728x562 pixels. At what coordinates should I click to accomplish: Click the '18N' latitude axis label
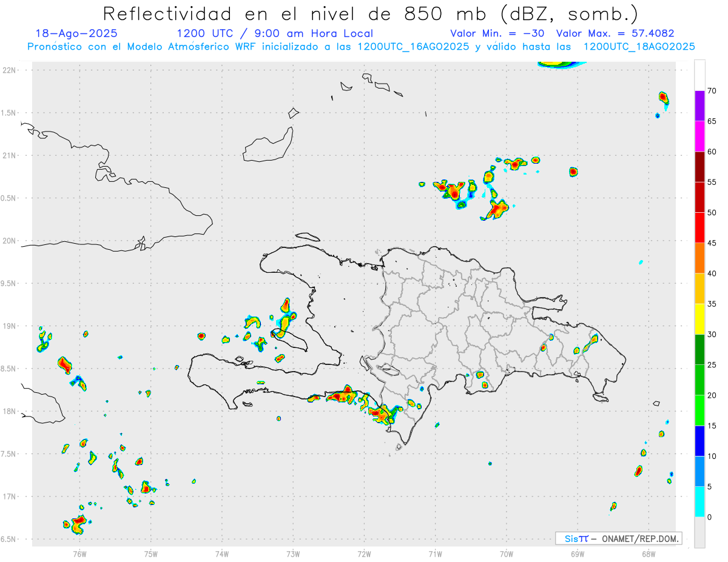(x=9, y=412)
